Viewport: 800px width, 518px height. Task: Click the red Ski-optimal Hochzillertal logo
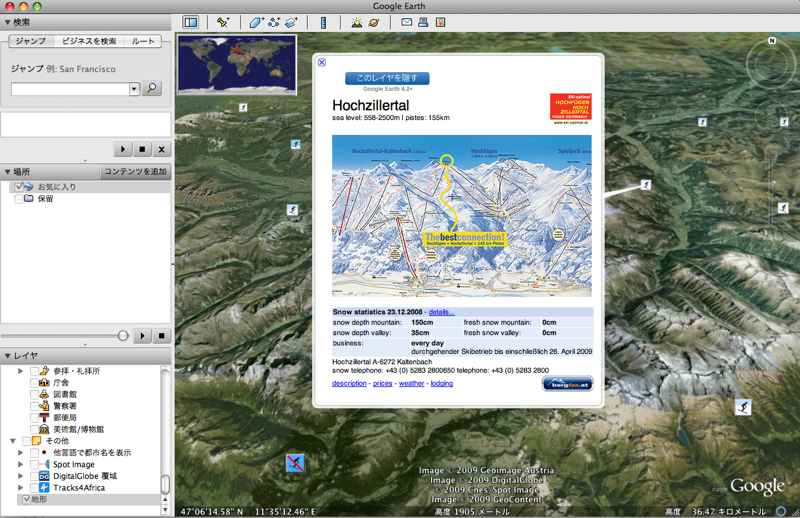tap(570, 109)
